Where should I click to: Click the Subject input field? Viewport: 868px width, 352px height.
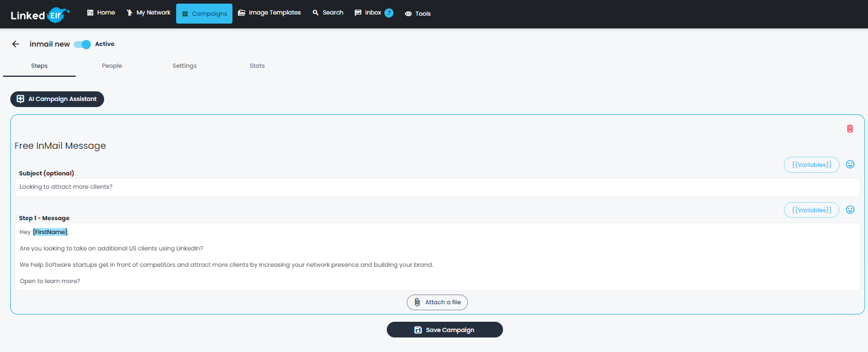point(437,187)
